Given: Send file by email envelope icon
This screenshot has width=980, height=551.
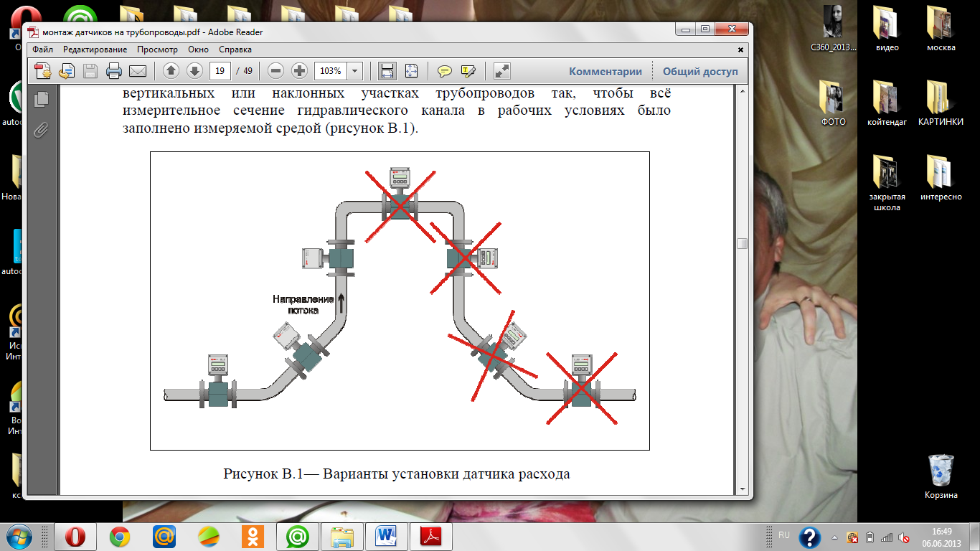Looking at the screenshot, I should tap(137, 71).
